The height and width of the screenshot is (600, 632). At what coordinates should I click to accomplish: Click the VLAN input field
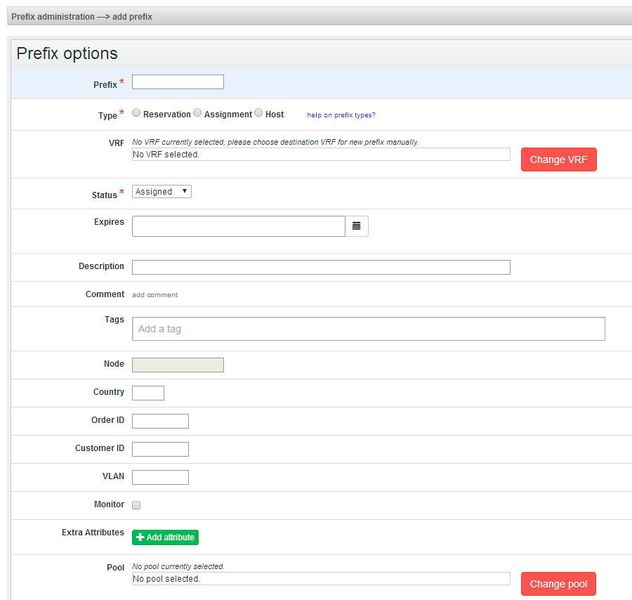tap(160, 477)
